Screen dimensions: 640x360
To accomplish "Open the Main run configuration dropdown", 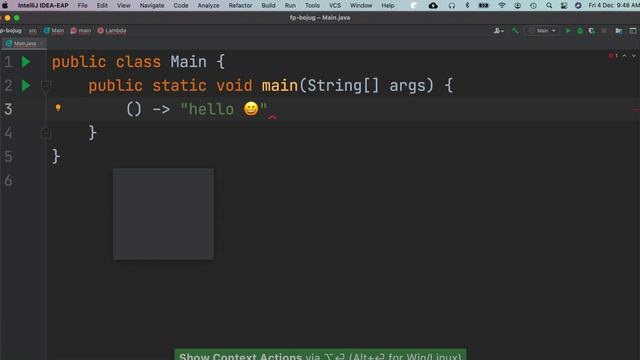I will coord(542,31).
